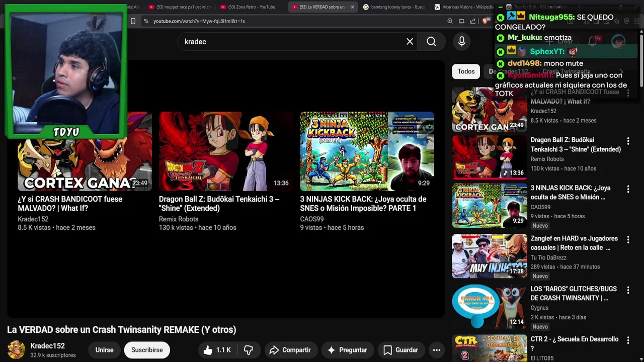Viewport: 644px width, 362px height.
Task: Click the browser bookmark icon
Action: click(x=133, y=21)
